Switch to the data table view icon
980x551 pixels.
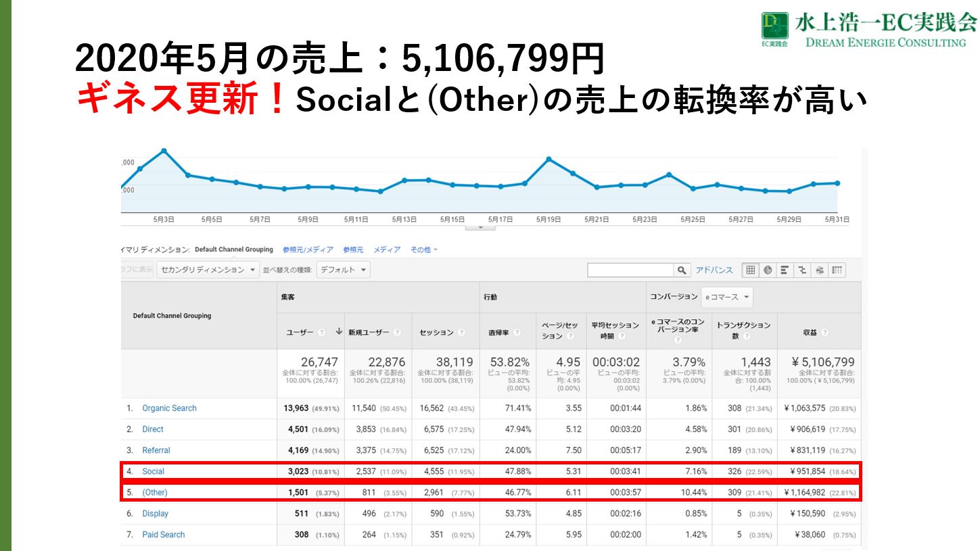pos(751,270)
